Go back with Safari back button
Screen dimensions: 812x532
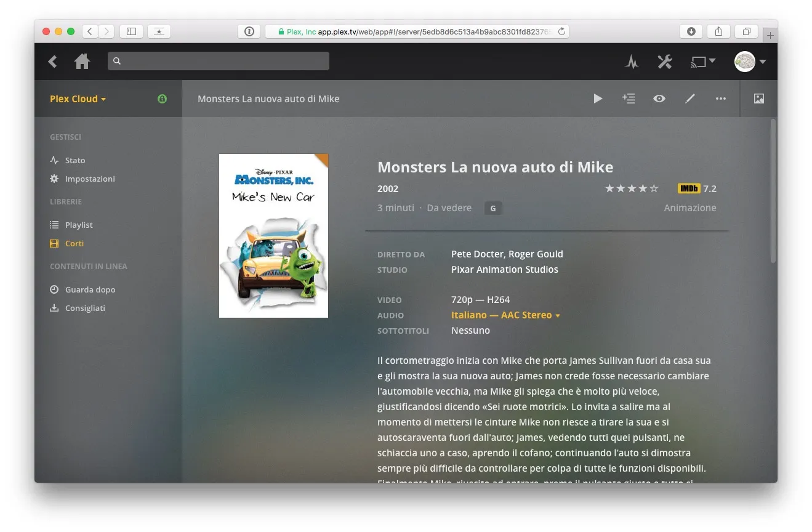(90, 31)
